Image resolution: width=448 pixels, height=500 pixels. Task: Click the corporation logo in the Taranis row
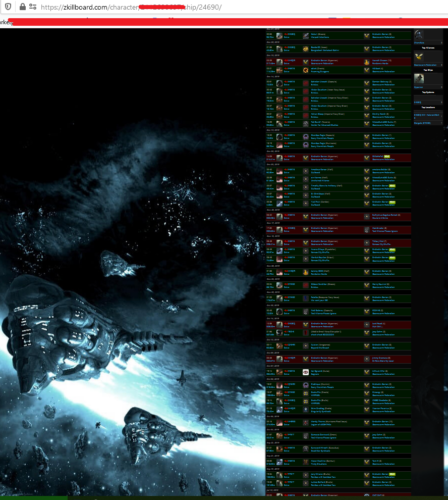coord(306,123)
